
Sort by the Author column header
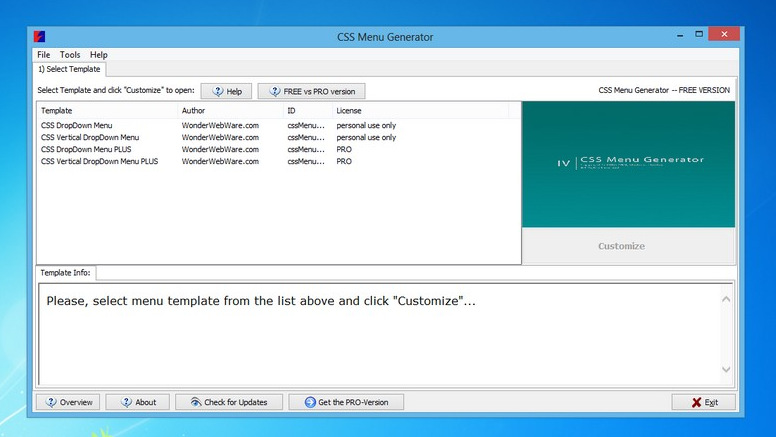point(231,110)
